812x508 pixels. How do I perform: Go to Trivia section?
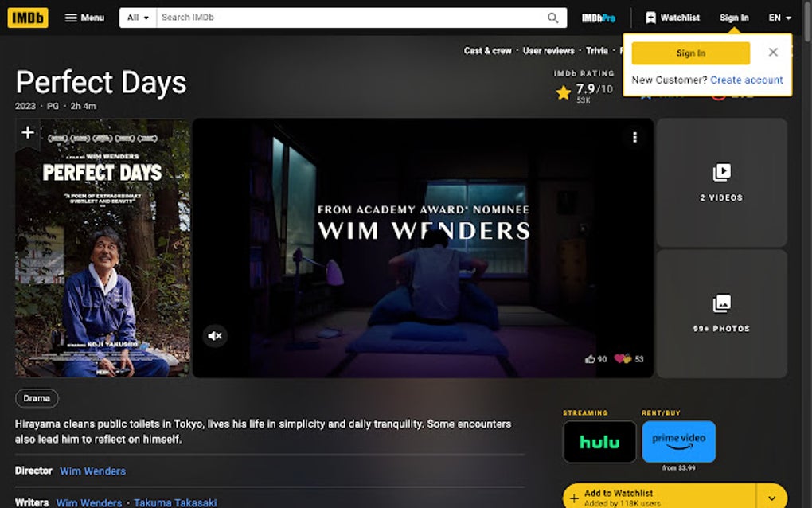point(596,51)
